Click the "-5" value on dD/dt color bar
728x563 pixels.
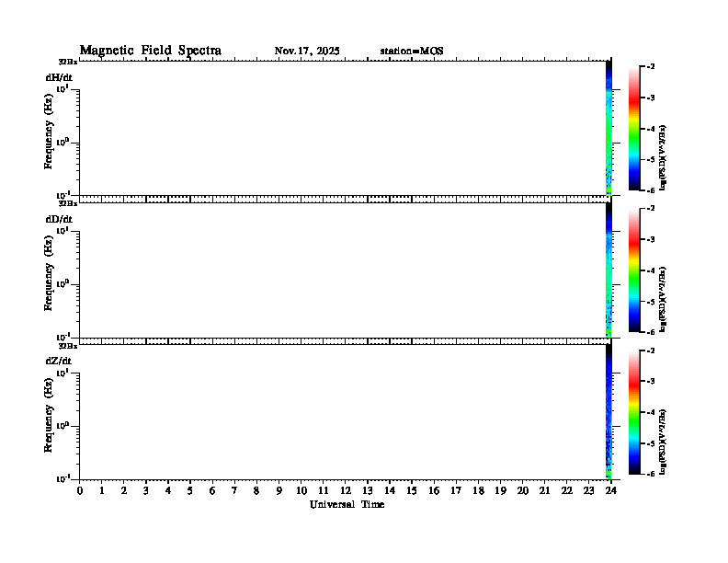click(x=651, y=302)
